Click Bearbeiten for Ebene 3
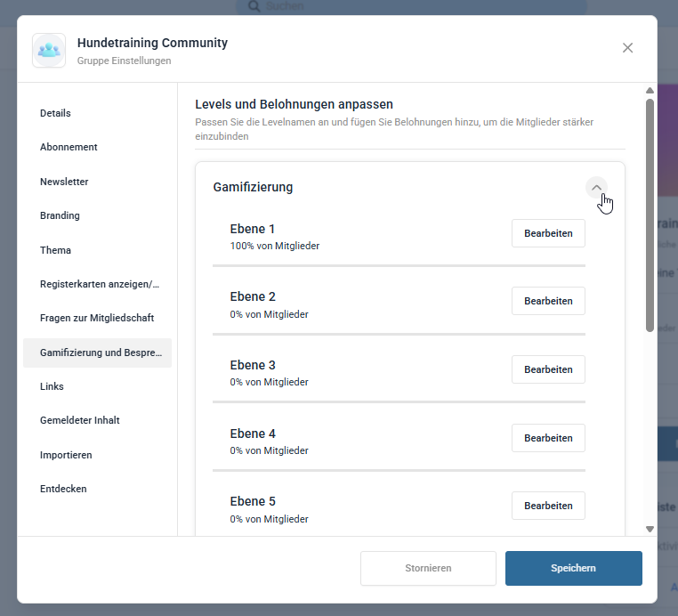The image size is (678, 616). (548, 369)
